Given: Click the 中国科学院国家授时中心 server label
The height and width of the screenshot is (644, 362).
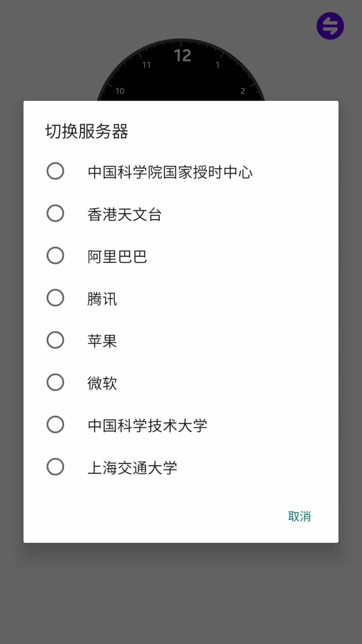Looking at the screenshot, I should pyautogui.click(x=170, y=172).
